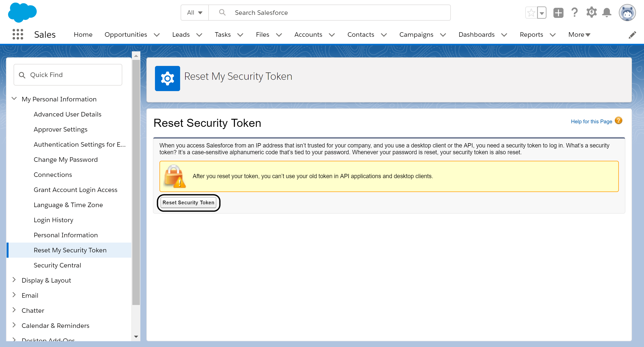
Task: Open Language & Time Zone
Action: pyautogui.click(x=68, y=205)
